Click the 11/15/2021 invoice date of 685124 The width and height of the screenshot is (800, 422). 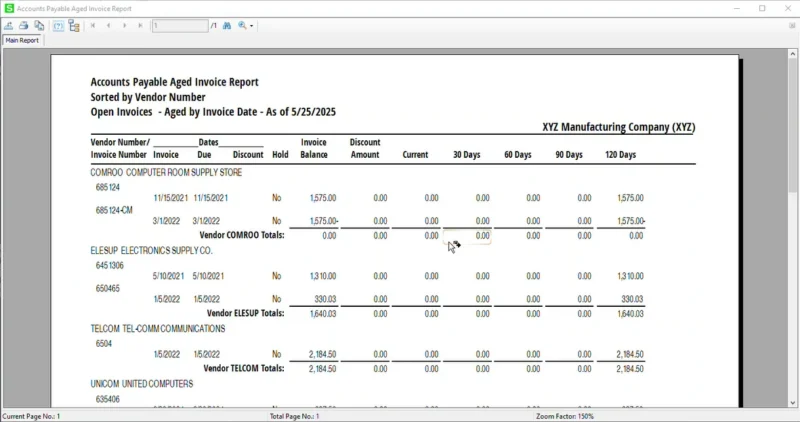click(x=171, y=198)
